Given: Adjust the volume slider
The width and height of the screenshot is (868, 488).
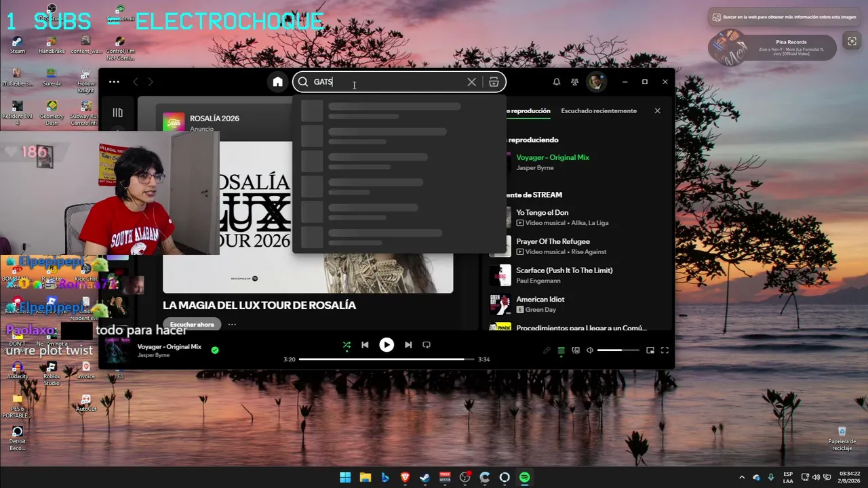Looking at the screenshot, I should (618, 350).
